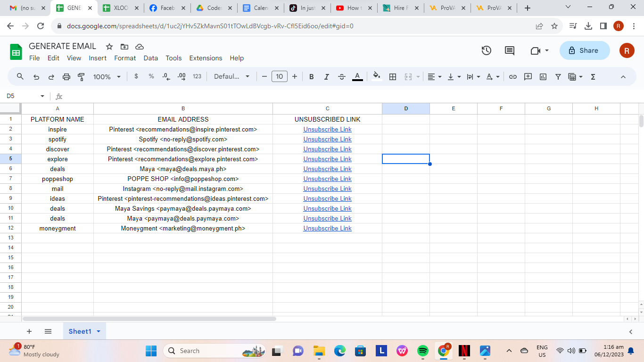Screen dimensions: 644x362
Task: Redo the last action
Action: 51,76
